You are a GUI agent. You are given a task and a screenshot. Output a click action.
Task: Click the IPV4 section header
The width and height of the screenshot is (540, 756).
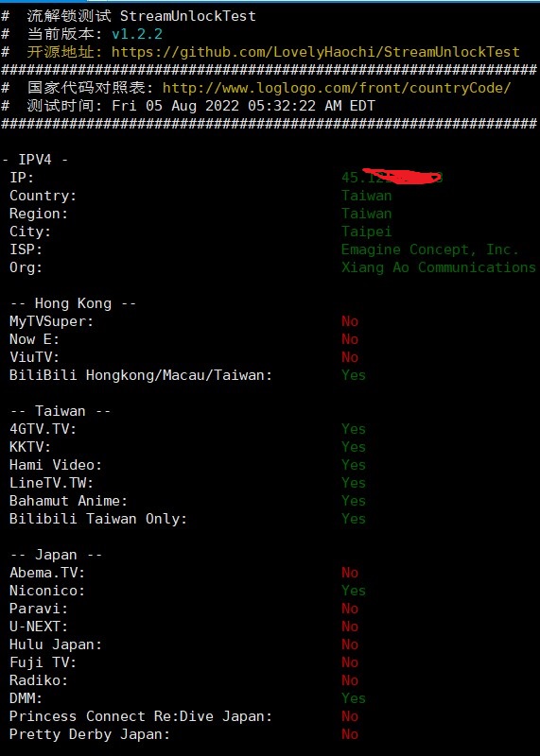[x=35, y=160]
